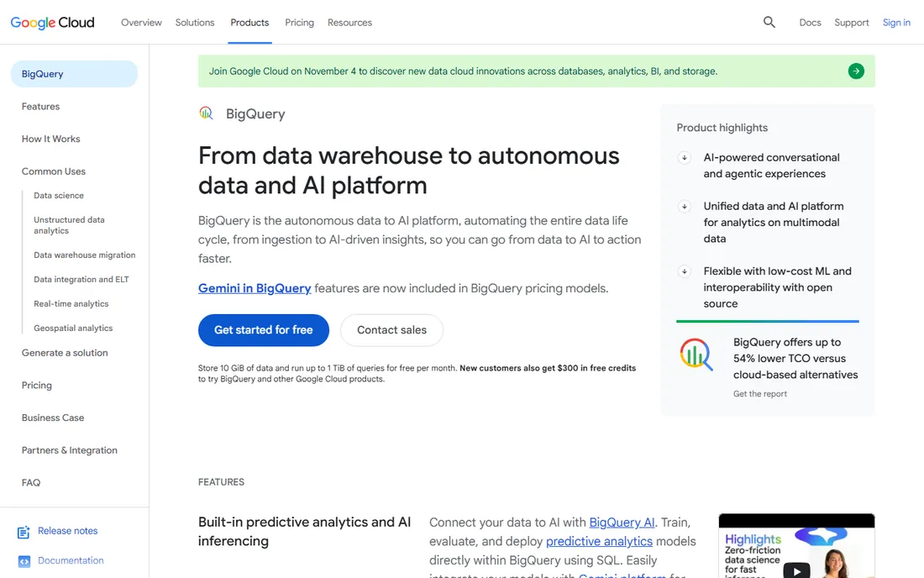Image resolution: width=924 pixels, height=578 pixels.
Task: Open predictive analytics link
Action: click(x=599, y=541)
